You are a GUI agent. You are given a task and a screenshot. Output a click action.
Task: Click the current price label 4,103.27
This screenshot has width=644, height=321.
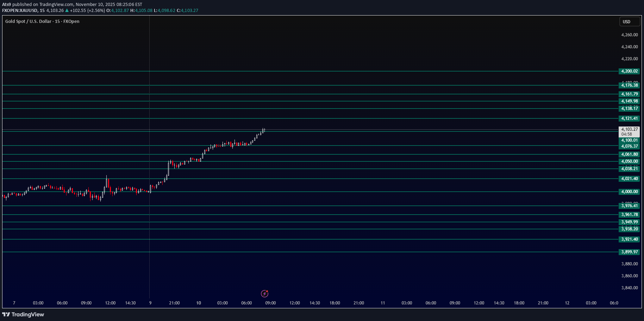[629, 129]
